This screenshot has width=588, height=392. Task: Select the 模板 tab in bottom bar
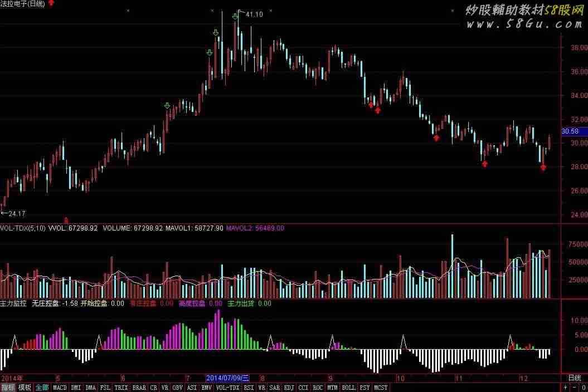point(25,388)
